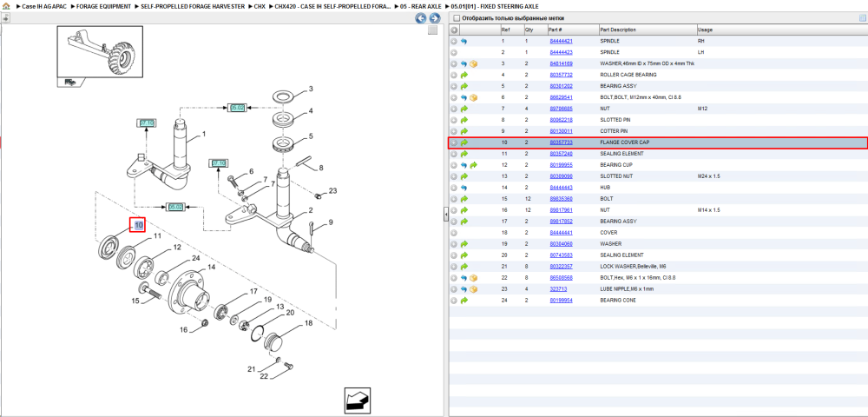Open 'SELF-PROPELLED FORAGE HARVESTER' breadcrumb
868x417 pixels.
tap(193, 6)
